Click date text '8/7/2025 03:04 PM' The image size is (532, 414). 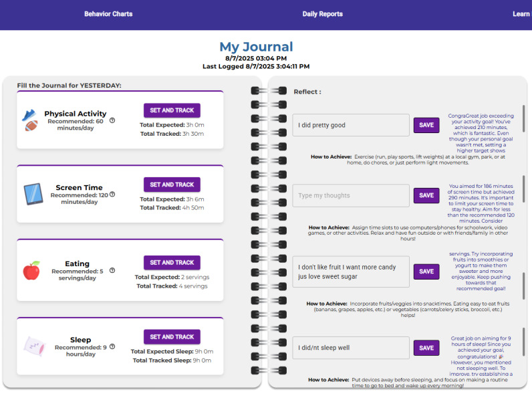pos(256,58)
